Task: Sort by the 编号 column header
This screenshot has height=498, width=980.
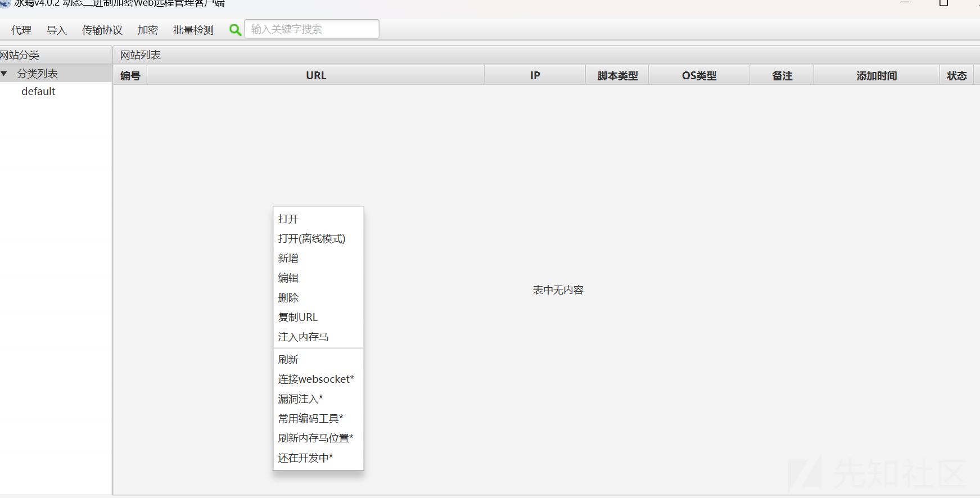Action: click(130, 75)
